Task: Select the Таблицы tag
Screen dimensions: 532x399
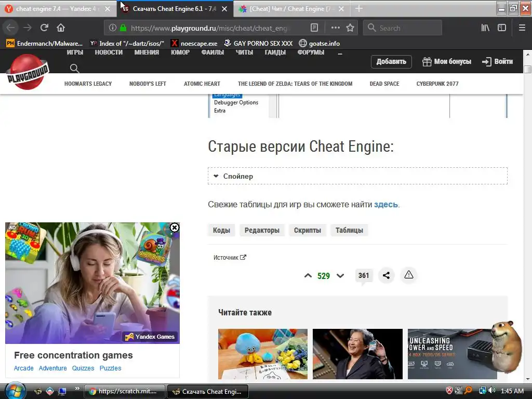Action: click(x=349, y=230)
